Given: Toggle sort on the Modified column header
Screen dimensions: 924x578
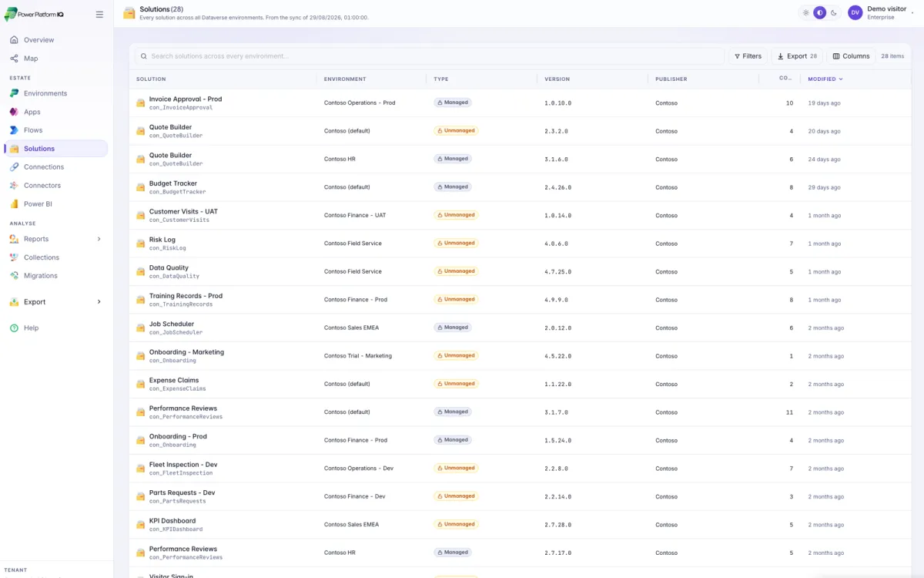Looking at the screenshot, I should coord(825,79).
